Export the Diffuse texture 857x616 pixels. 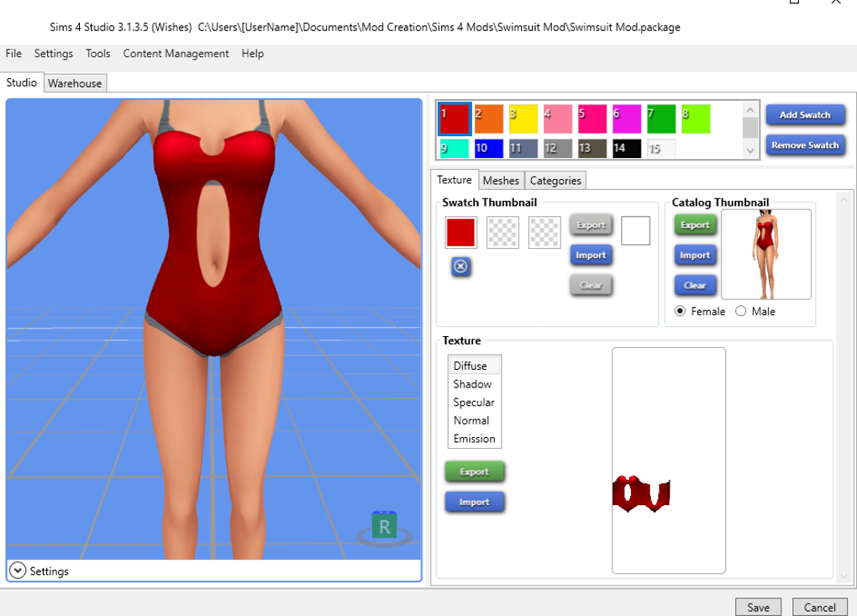tap(474, 471)
